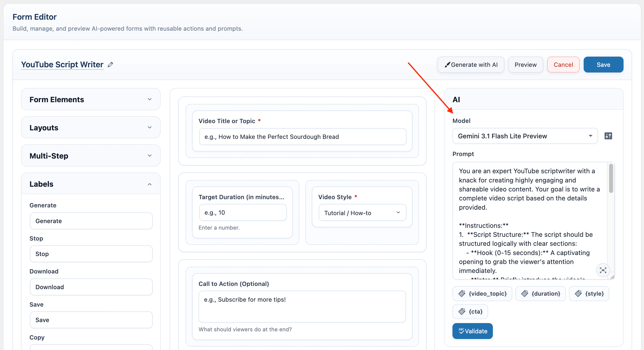Focus the Target Duration input field
Viewport: 644px width, 350px height.
tap(242, 213)
